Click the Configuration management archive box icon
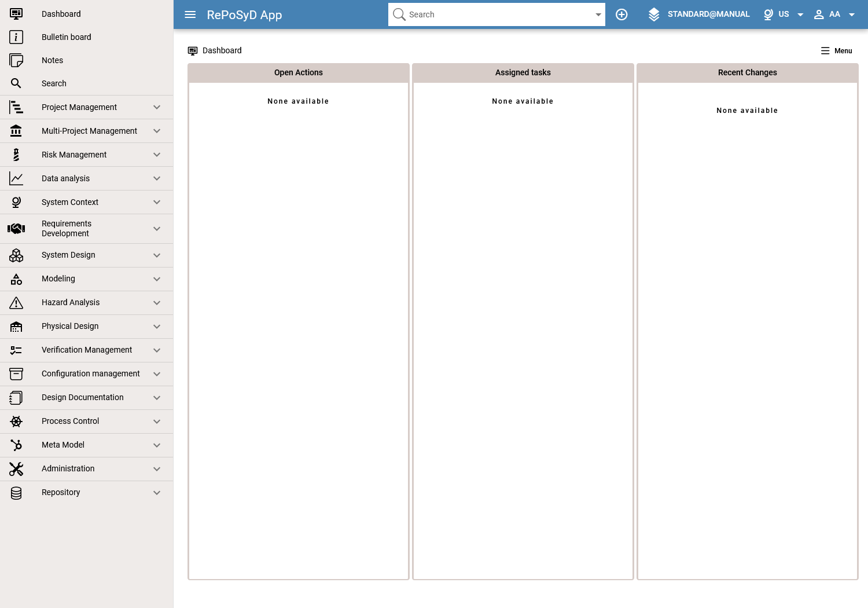Screen dimensions: 868x608 click(x=16, y=373)
